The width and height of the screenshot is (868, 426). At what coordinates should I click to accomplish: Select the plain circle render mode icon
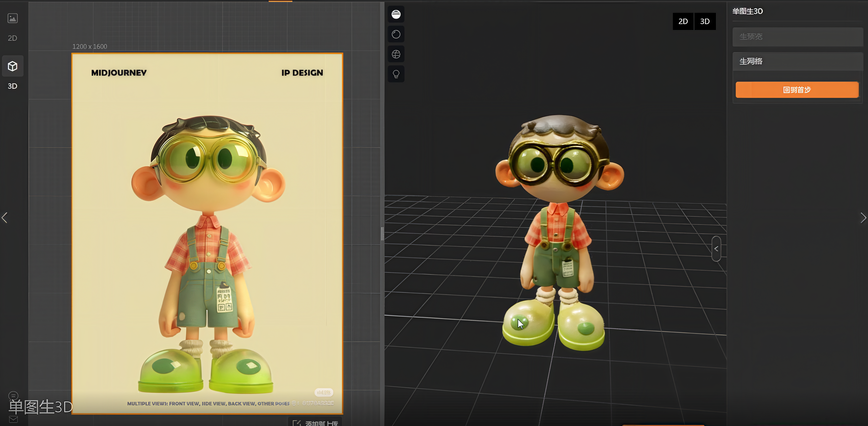[396, 34]
